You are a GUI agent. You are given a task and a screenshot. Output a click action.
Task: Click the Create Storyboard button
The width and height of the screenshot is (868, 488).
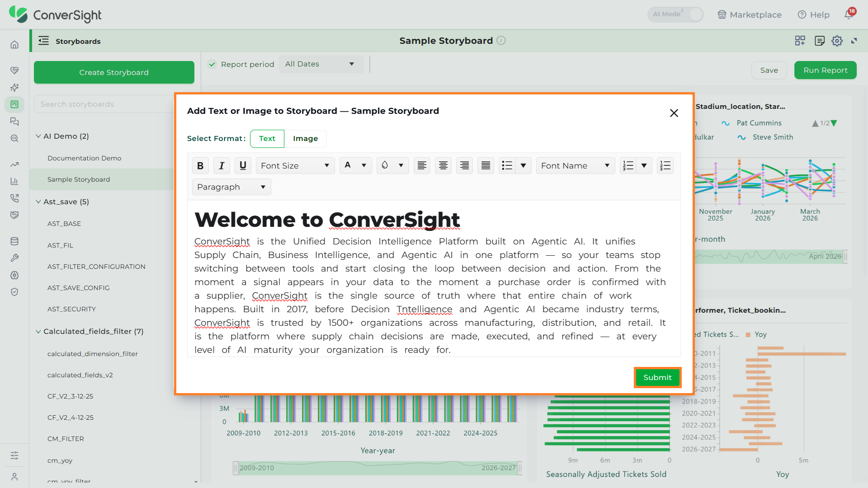point(114,72)
